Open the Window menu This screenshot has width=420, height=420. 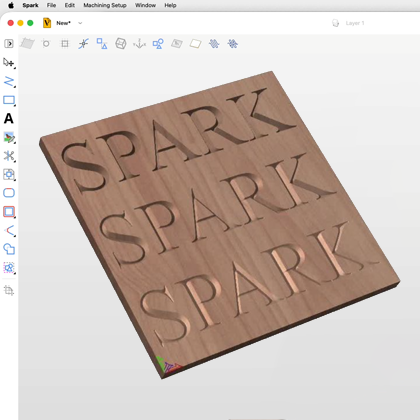(x=145, y=5)
